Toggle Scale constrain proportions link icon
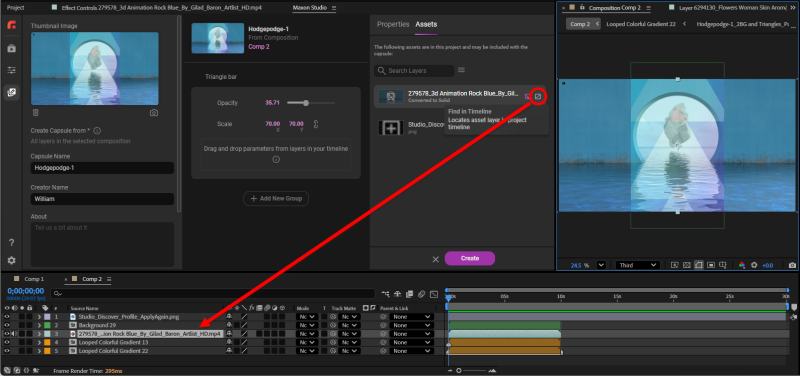This screenshot has width=800, height=376. [x=316, y=124]
